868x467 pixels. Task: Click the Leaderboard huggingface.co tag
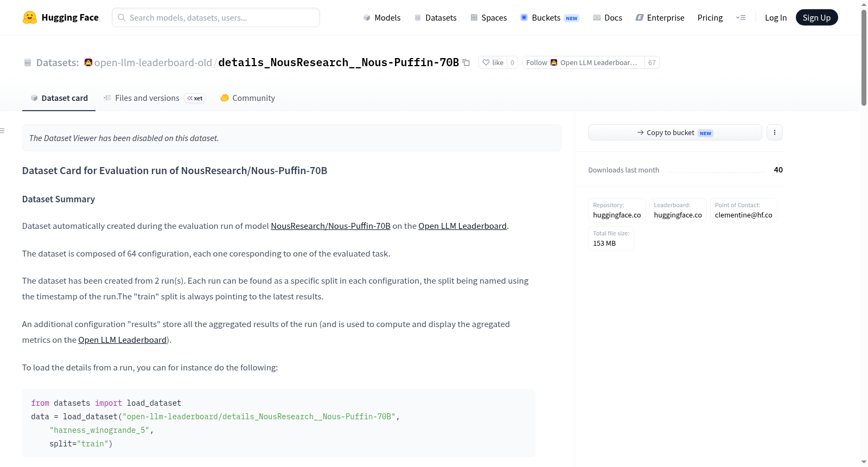tap(678, 210)
